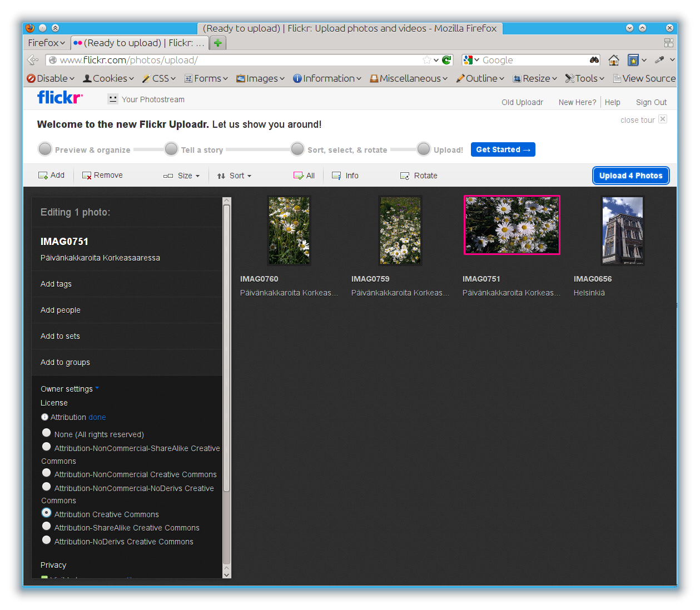Viewport: 700px width, 610px height.
Task: Click the Google search engine icon
Action: click(x=468, y=60)
